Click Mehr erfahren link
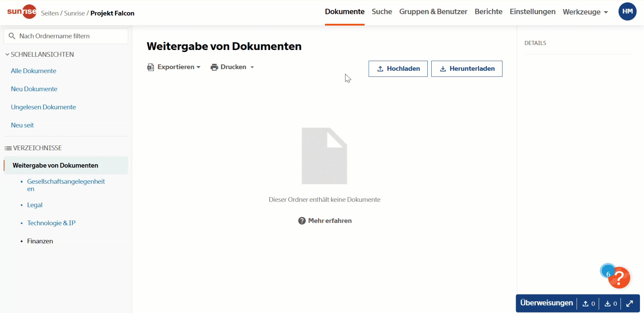644x313 pixels. pyautogui.click(x=325, y=221)
